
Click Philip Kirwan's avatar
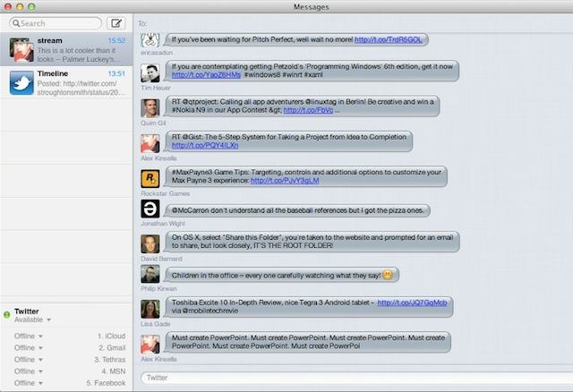point(150,274)
